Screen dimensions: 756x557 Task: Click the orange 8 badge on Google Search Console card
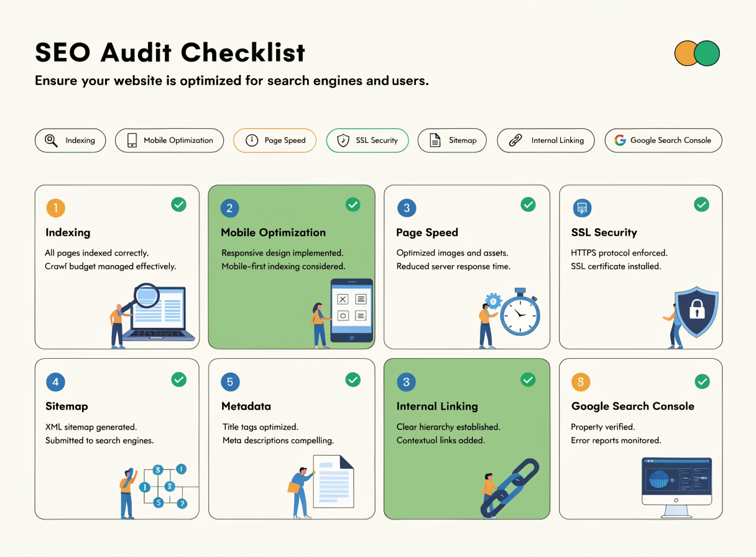click(x=581, y=382)
